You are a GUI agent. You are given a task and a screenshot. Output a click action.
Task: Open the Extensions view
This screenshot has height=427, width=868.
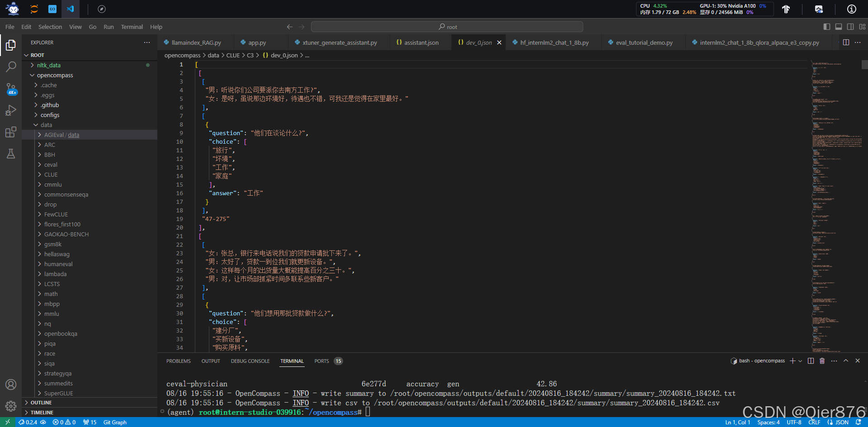(x=11, y=132)
